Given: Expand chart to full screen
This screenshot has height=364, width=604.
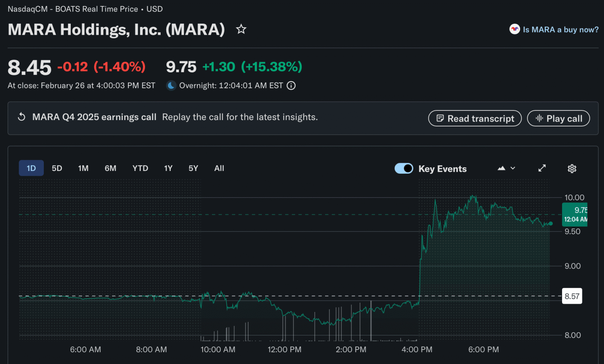Looking at the screenshot, I should tap(542, 168).
